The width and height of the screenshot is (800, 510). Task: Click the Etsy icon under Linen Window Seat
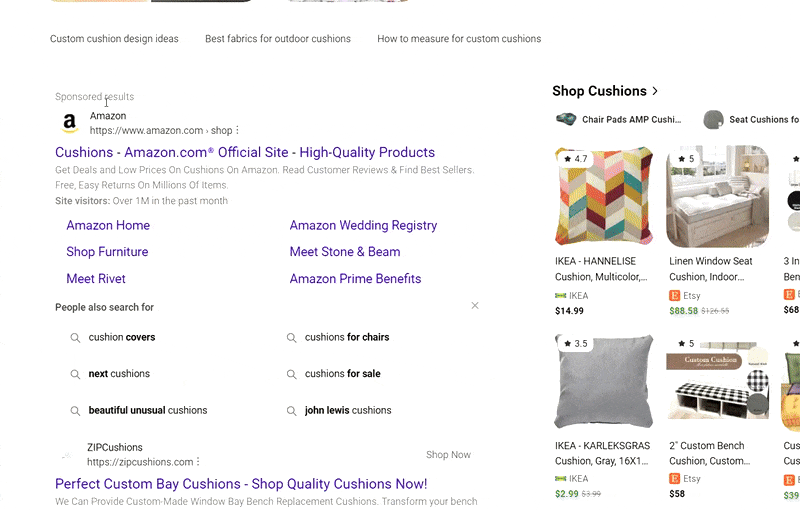[675, 296]
